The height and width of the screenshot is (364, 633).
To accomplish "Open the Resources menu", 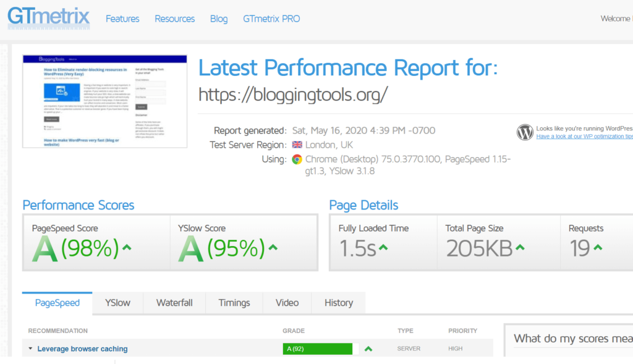I will click(174, 19).
